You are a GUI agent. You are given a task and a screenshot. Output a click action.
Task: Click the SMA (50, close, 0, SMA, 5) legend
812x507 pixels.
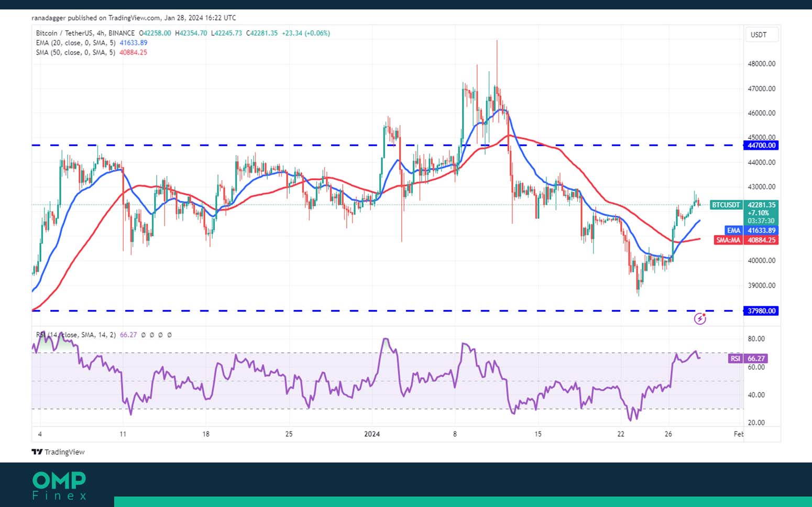click(75, 52)
